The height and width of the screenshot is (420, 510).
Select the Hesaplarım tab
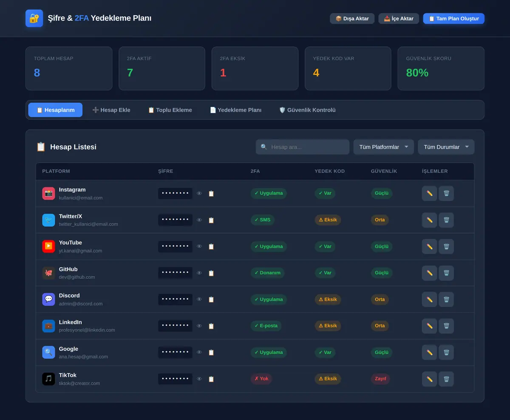55,110
